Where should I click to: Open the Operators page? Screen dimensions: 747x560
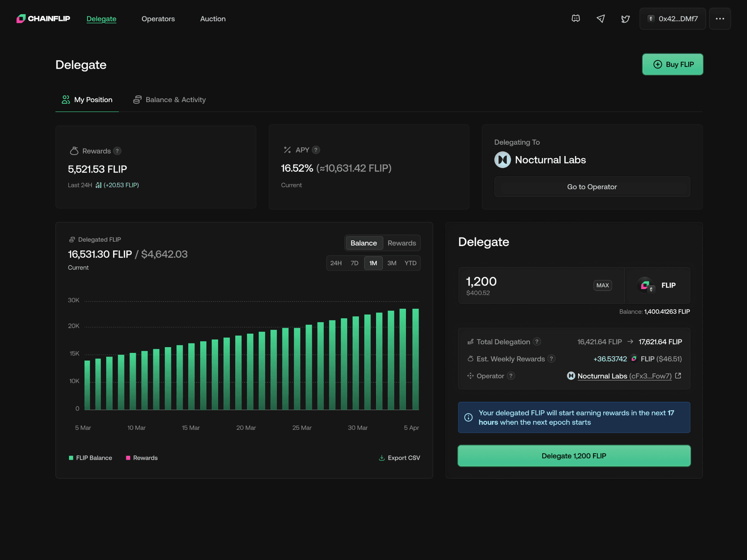(x=158, y=19)
